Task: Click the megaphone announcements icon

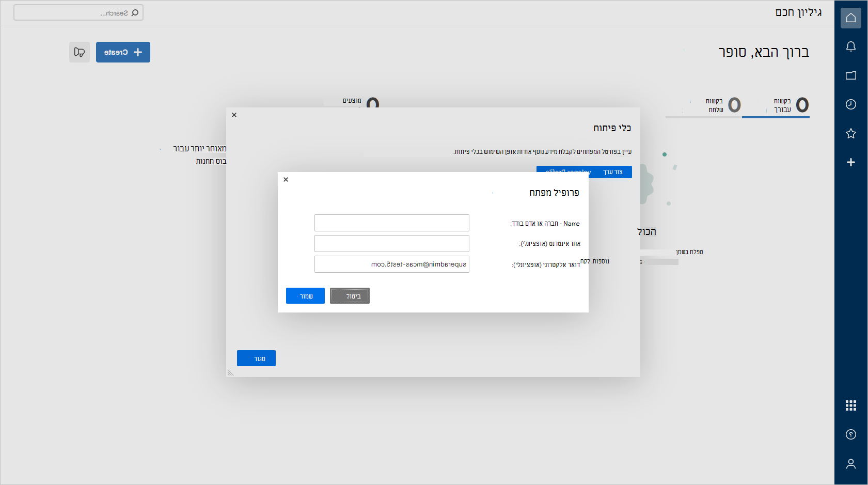Action: (x=80, y=52)
